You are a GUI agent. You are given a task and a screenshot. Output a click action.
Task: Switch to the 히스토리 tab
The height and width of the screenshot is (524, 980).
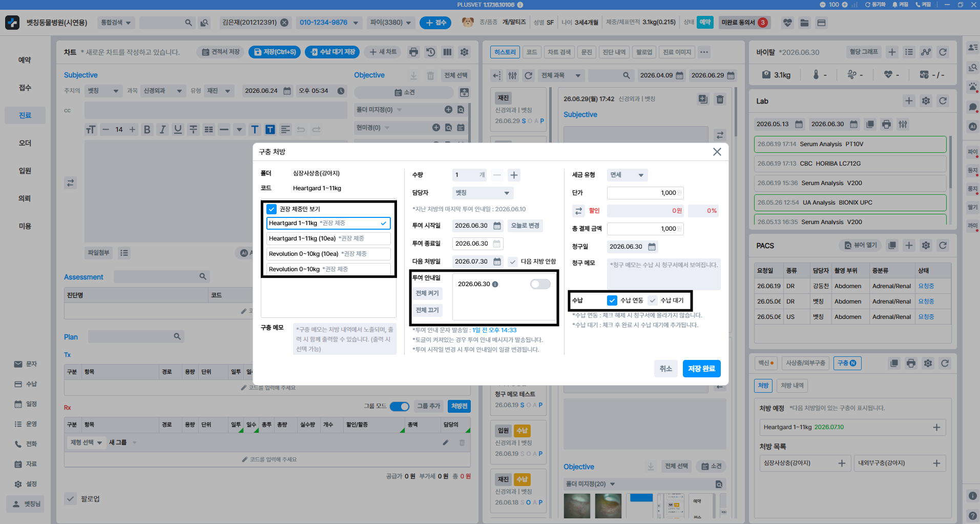click(x=505, y=52)
